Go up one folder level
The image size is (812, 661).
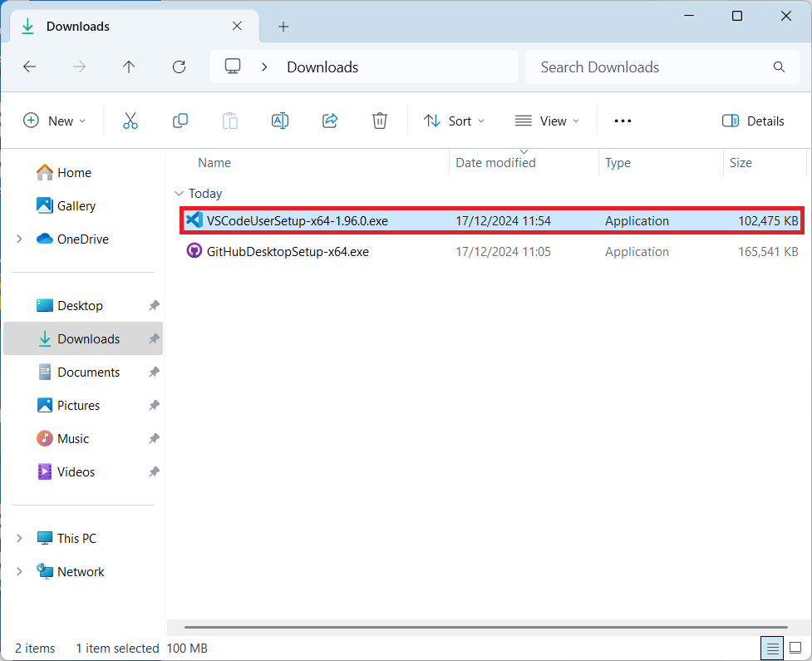click(129, 67)
